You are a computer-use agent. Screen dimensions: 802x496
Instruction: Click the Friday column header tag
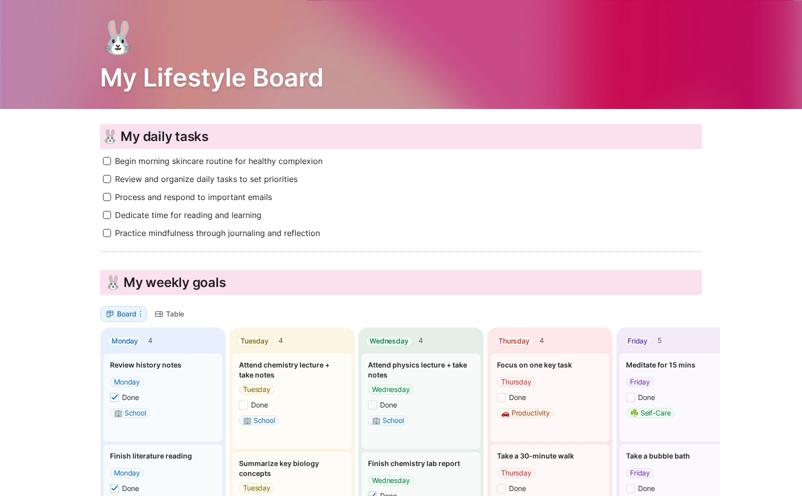coord(637,341)
